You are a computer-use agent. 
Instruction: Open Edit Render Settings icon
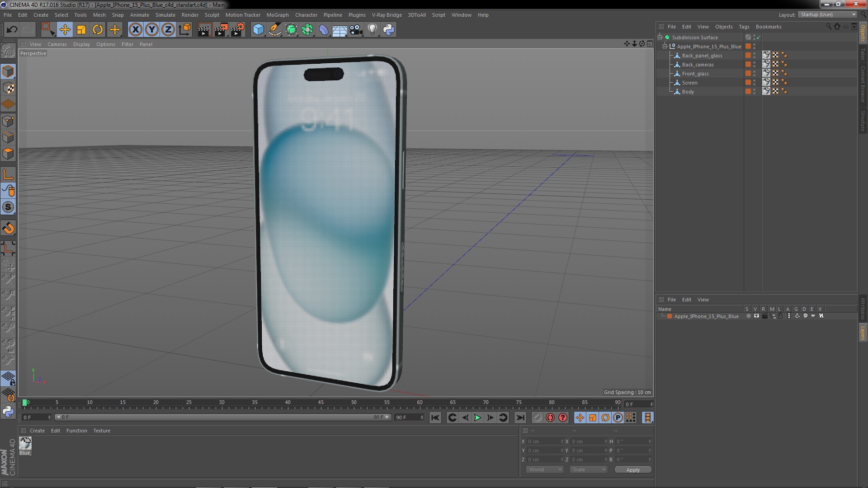[x=238, y=30]
